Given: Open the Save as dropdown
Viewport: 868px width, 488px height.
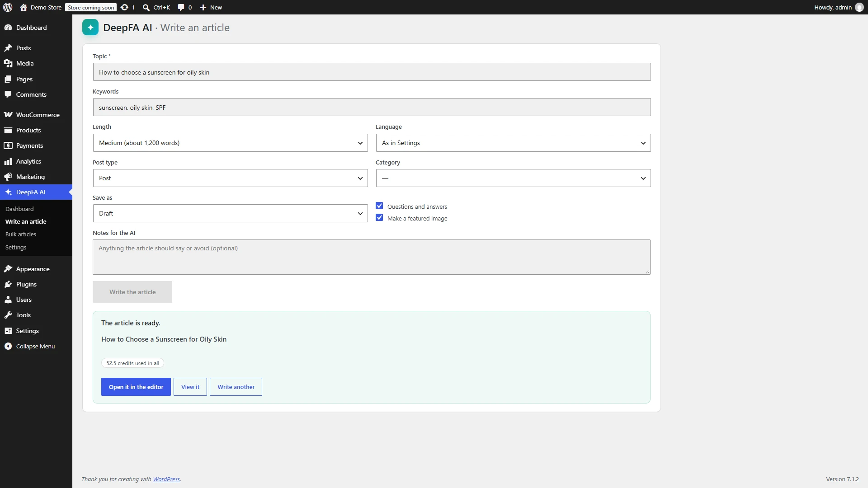Looking at the screenshot, I should pos(231,213).
